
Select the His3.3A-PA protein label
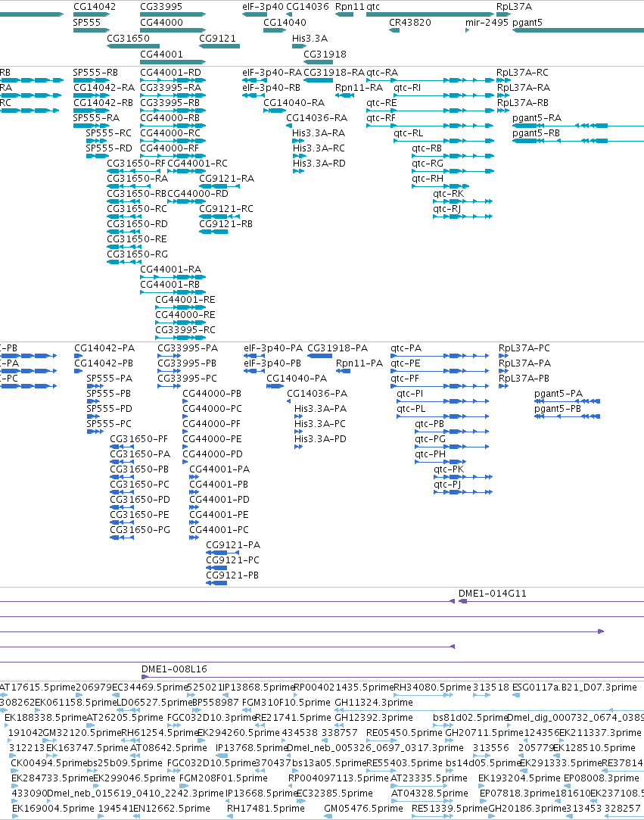320,408
